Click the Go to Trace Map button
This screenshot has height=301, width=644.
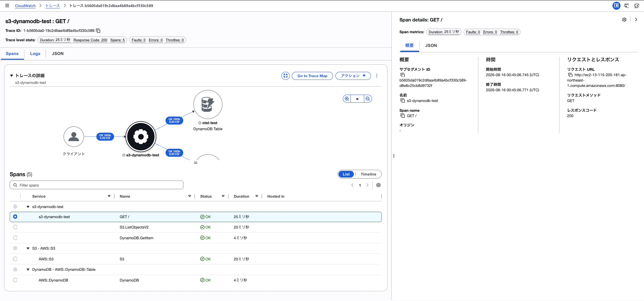pyautogui.click(x=312, y=76)
